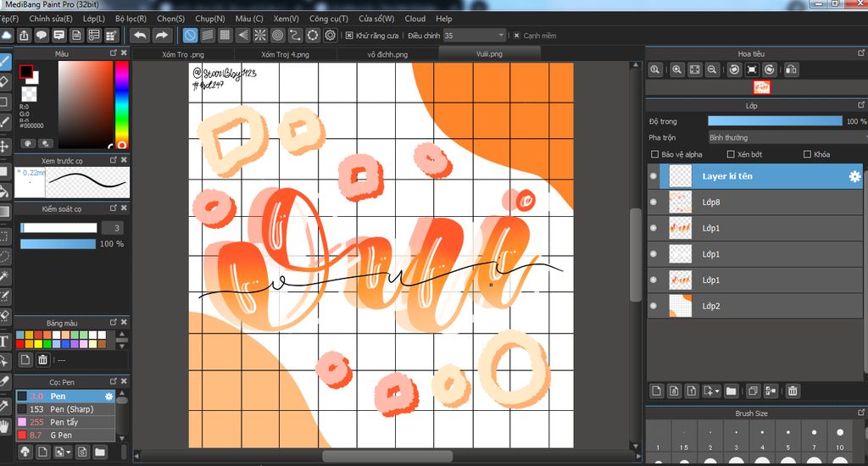
Task: Click zoom in icon in Hoa tiêu panel
Action: (x=676, y=69)
